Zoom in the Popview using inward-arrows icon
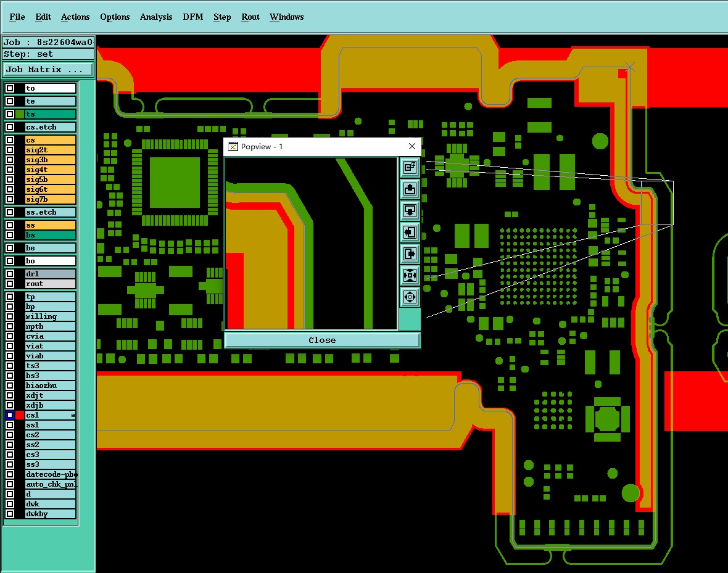The image size is (728, 573). tap(410, 275)
